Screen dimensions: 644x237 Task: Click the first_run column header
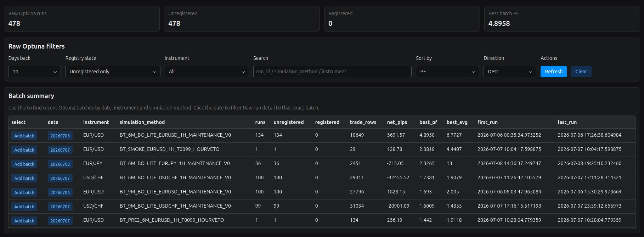tap(487, 122)
